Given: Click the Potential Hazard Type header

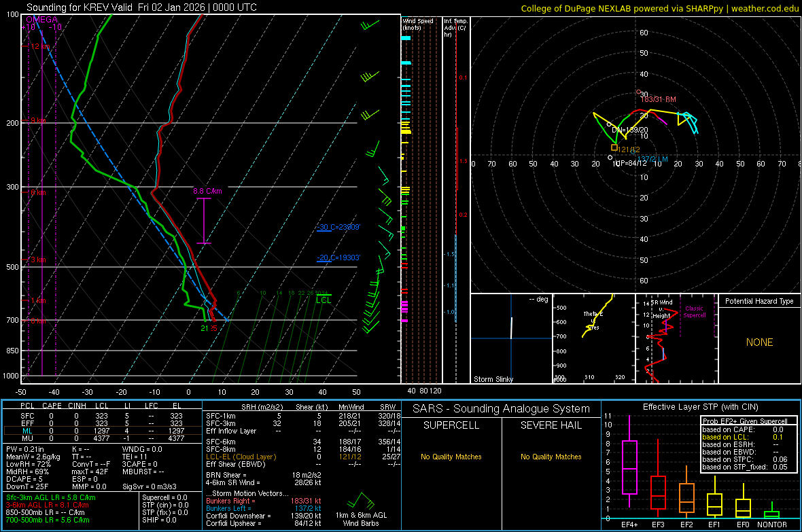Looking at the screenshot, I should coord(760,301).
